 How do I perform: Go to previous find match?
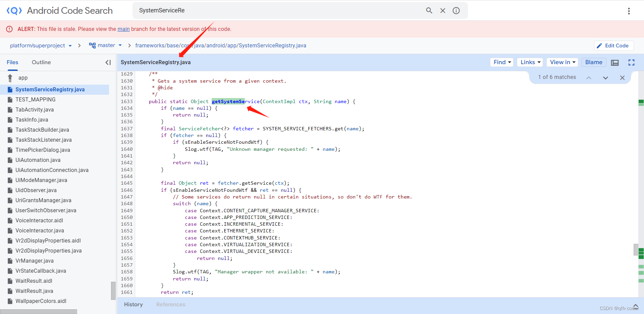pyautogui.click(x=589, y=78)
